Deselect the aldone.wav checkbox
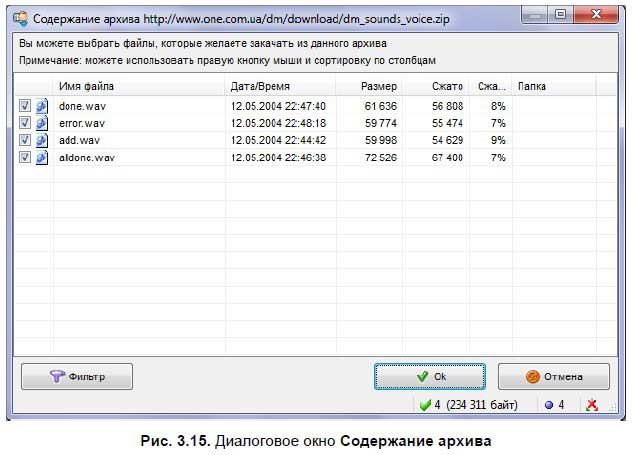This screenshot has height=455, width=633. 25,157
